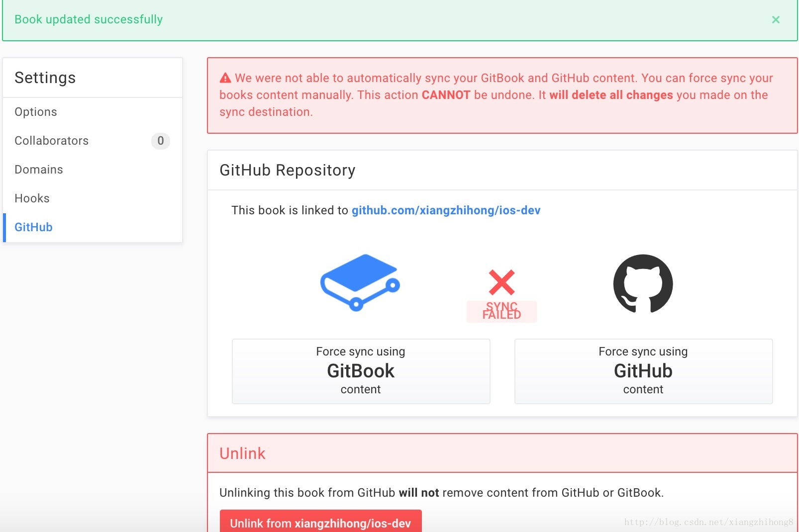Click the bold 'CANNOT' word in warning

coord(446,95)
